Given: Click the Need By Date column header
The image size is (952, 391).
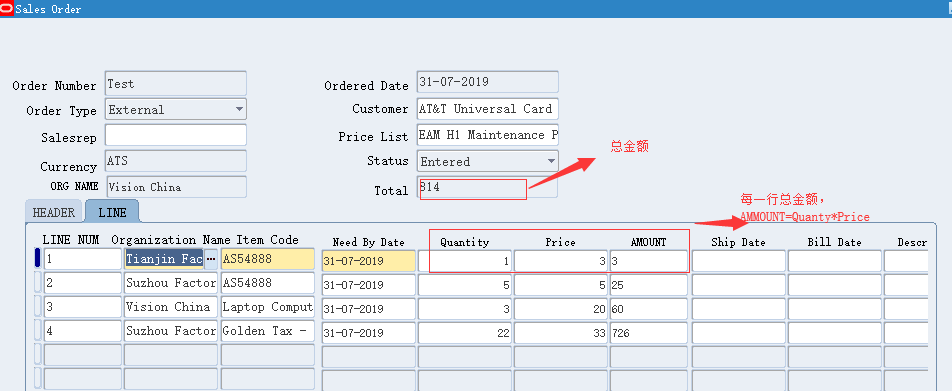Looking at the screenshot, I should click(369, 242).
